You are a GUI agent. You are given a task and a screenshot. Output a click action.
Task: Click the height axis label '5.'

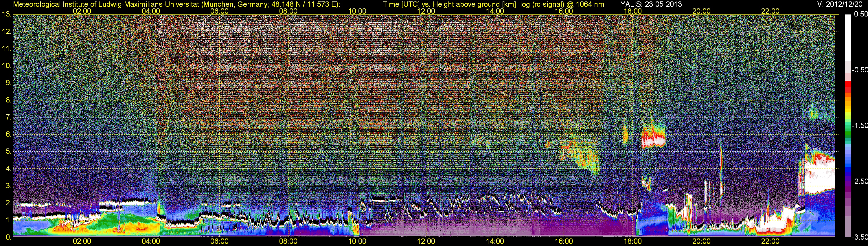point(8,152)
